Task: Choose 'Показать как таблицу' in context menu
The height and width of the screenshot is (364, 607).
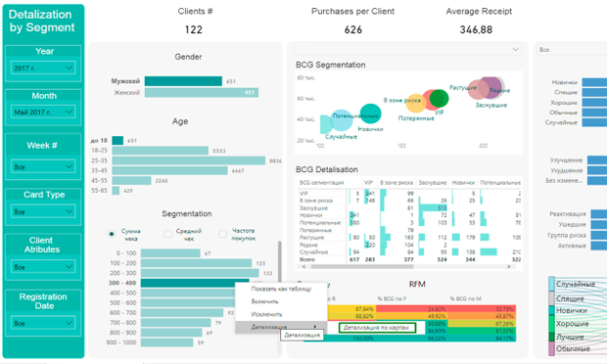Action: click(x=281, y=289)
